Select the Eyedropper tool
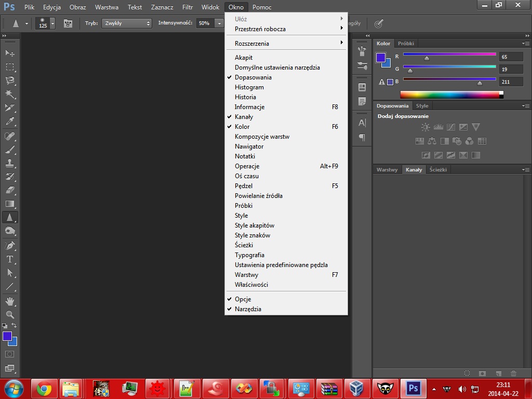Image resolution: width=532 pixels, height=399 pixels. coord(10,121)
